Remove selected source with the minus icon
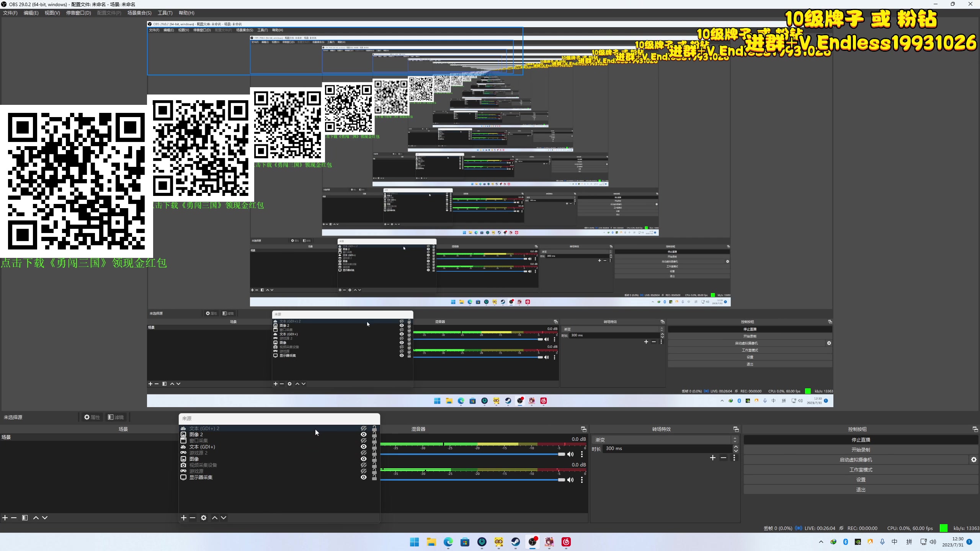 [x=193, y=518]
